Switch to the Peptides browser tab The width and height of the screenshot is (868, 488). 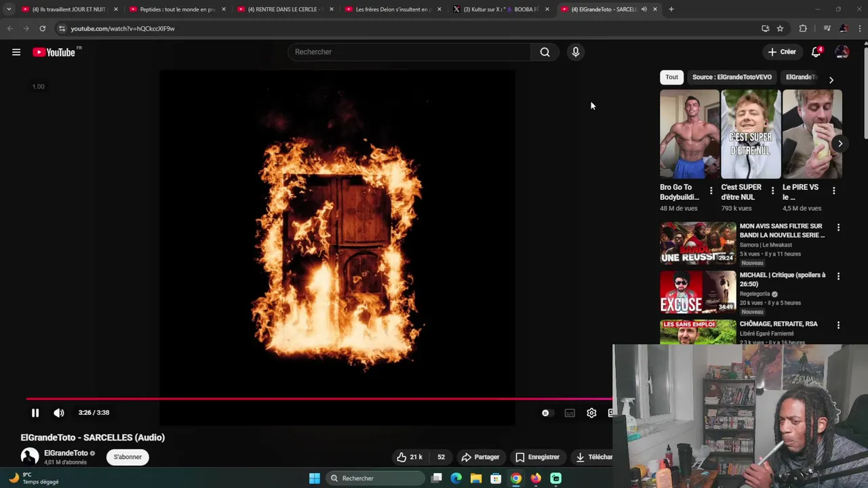(x=176, y=9)
